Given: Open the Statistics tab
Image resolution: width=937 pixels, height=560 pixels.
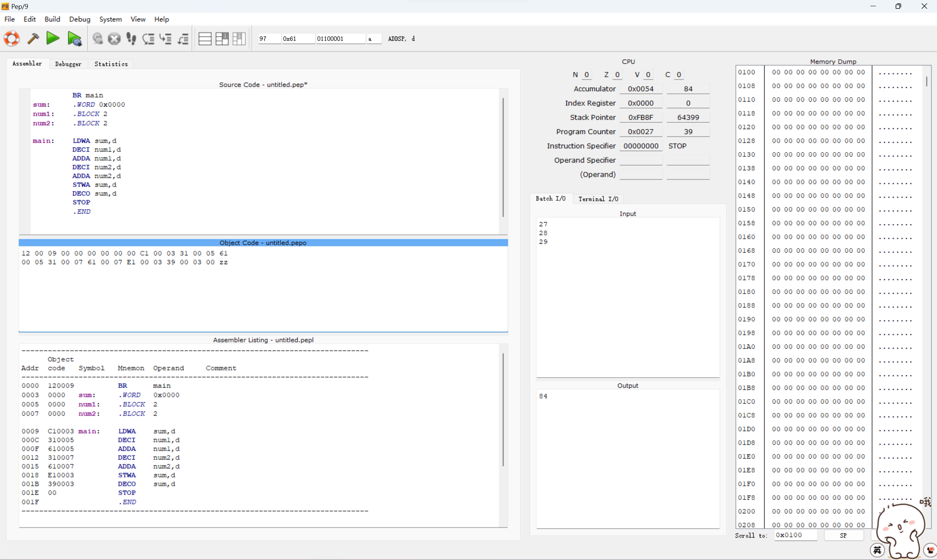Looking at the screenshot, I should (x=111, y=64).
